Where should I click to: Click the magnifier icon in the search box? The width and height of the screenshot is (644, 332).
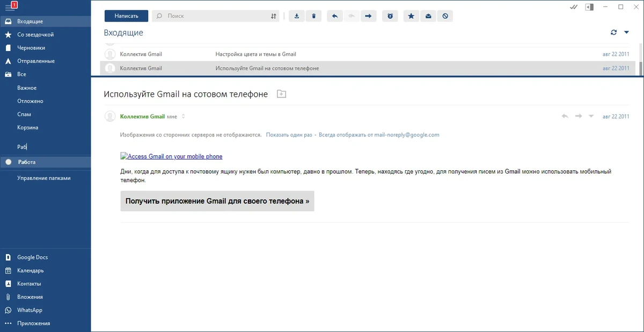[x=159, y=16]
